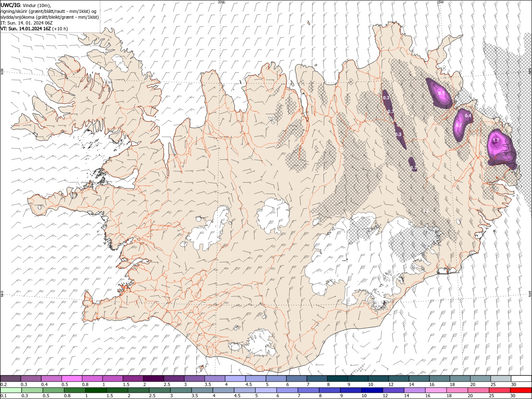
Task: Click the 'VT: Sun. 14.01.2024 16Z (+10 h)' line
Action: click(34, 29)
